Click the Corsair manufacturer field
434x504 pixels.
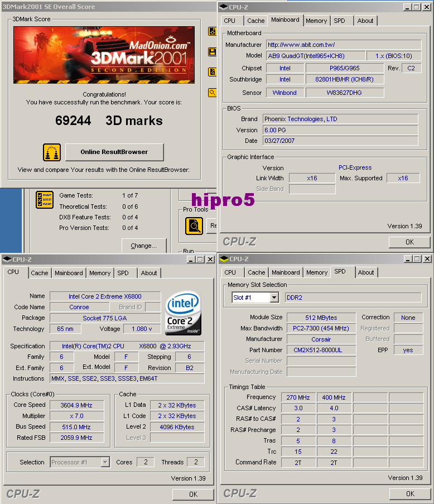tap(321, 339)
